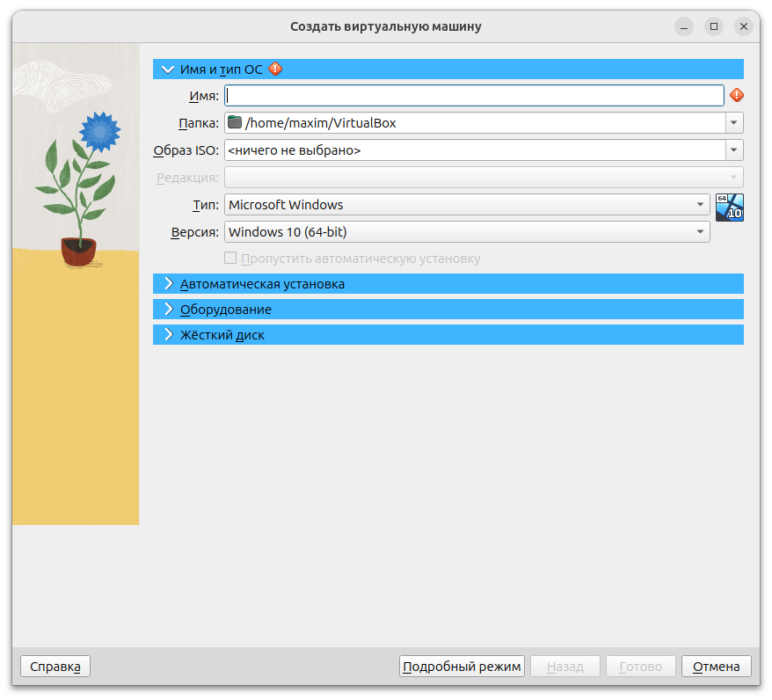
Task: Click the warning icon beside the name field
Action: [x=736, y=95]
